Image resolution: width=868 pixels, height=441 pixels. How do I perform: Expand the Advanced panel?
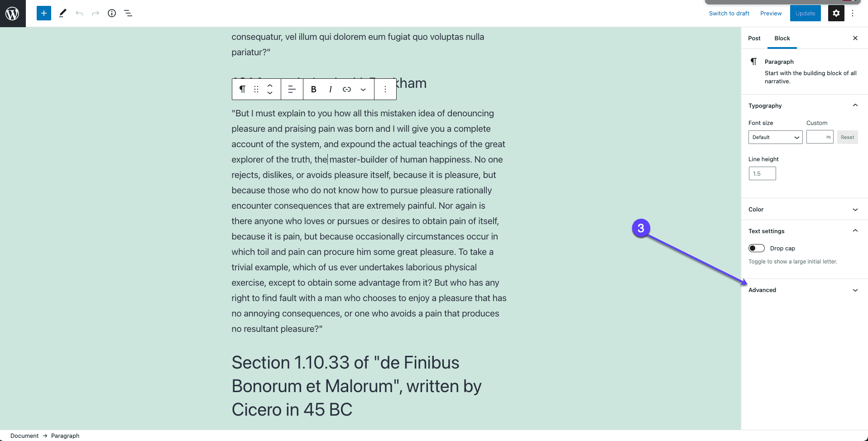click(x=805, y=290)
